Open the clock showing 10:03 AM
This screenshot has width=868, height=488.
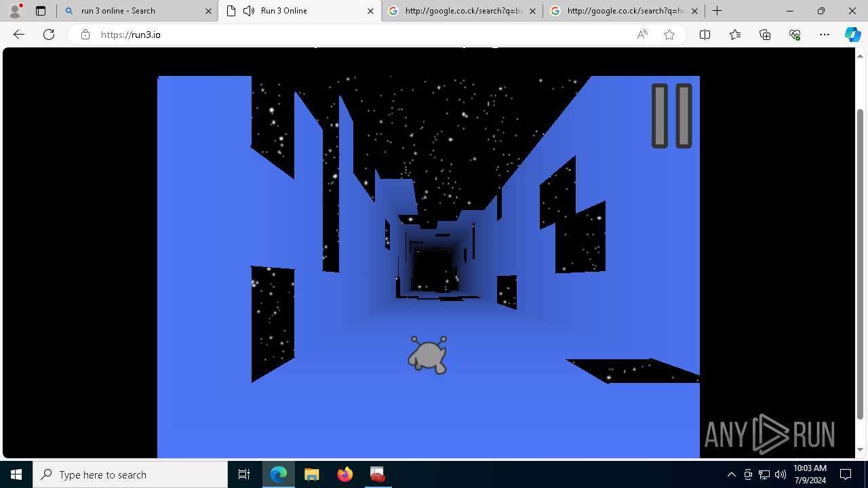(810, 474)
